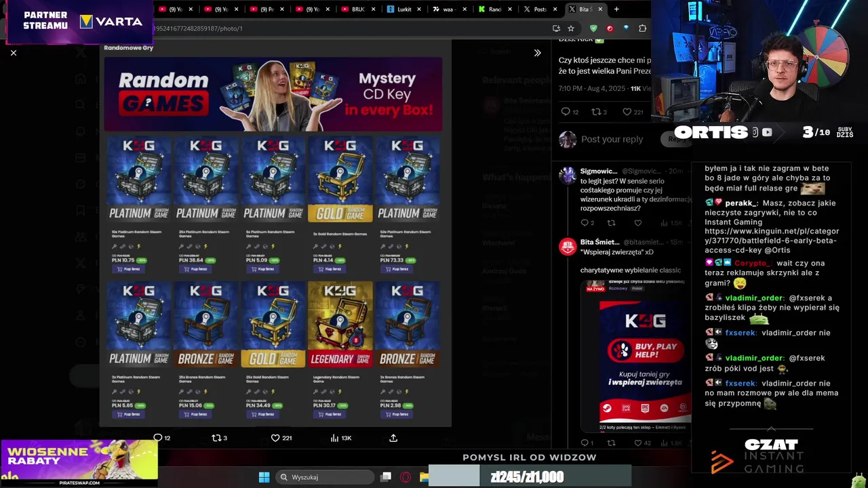868x488 pixels.
Task: Click the share icon below the photo
Action: tap(393, 438)
